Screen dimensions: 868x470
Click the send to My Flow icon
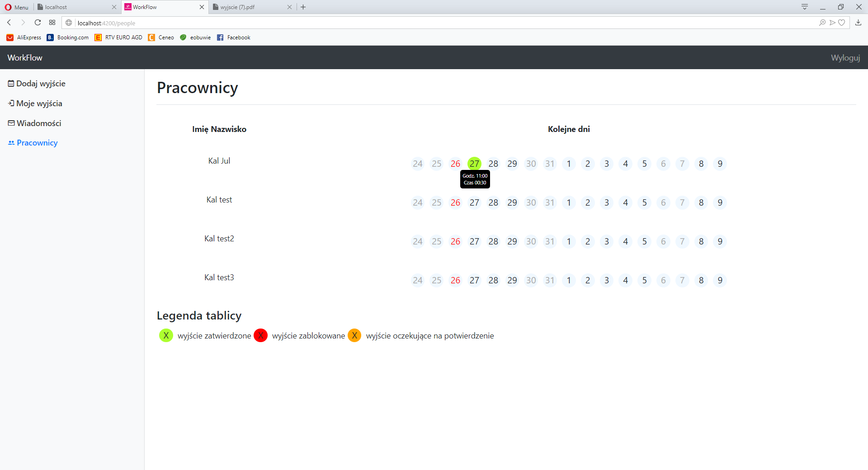(x=832, y=23)
